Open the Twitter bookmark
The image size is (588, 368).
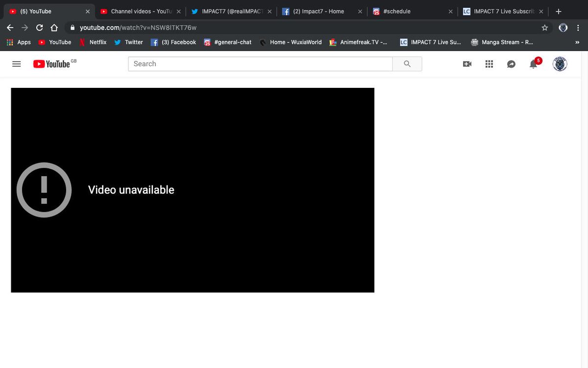coord(128,42)
